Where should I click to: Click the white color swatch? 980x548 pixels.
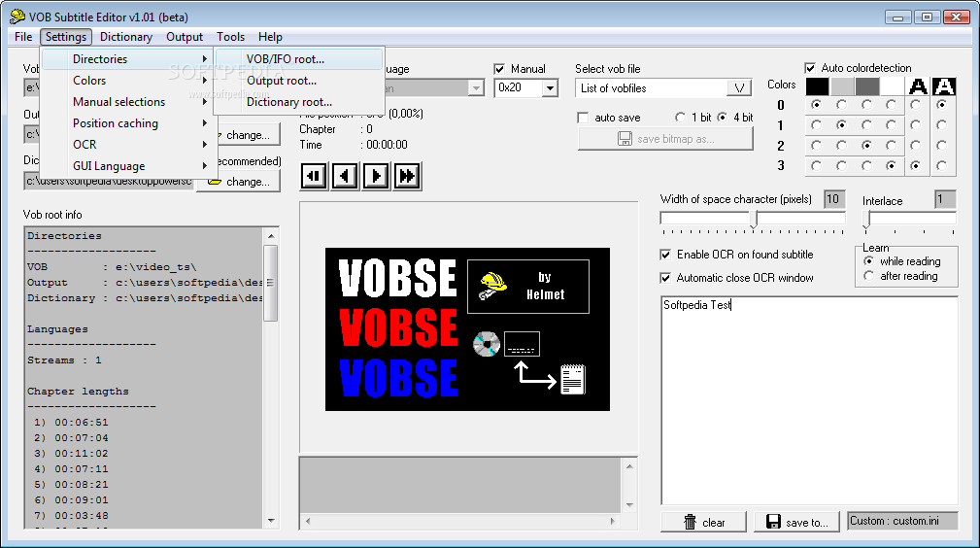(x=892, y=86)
